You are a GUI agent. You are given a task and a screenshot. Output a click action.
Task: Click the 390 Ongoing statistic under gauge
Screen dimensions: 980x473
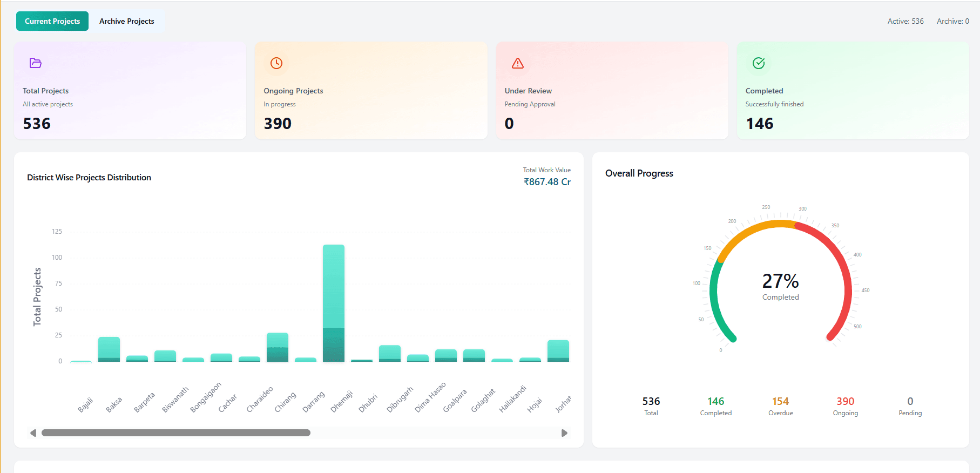point(846,406)
